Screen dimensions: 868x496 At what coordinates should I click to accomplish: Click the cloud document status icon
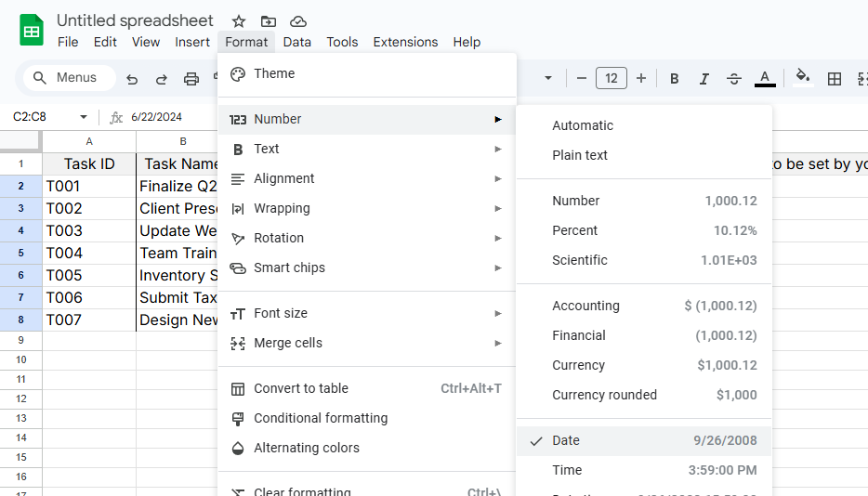[298, 21]
